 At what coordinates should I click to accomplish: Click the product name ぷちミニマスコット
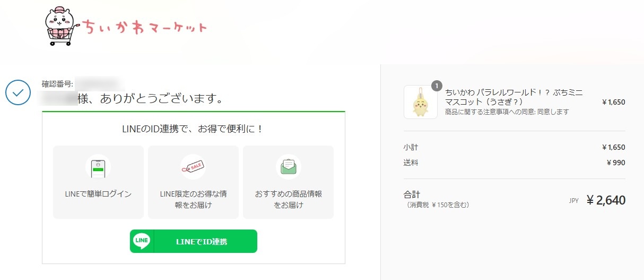[x=514, y=97]
